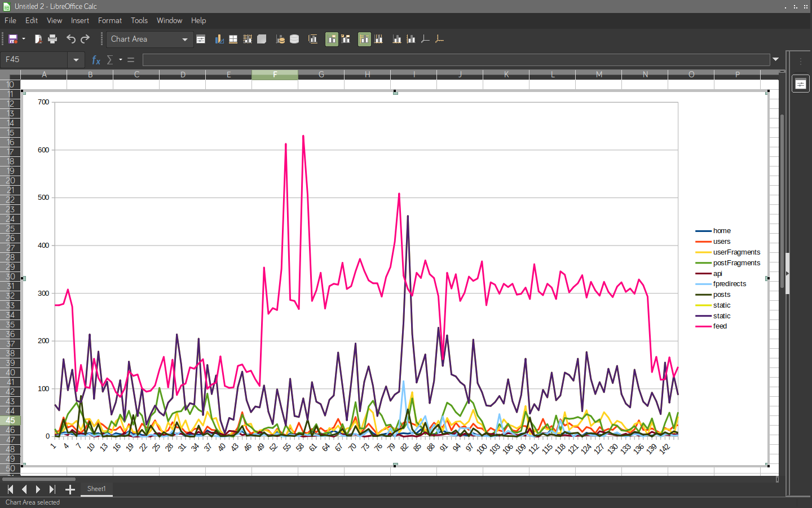Click the Titles toolbar icon

(313, 39)
